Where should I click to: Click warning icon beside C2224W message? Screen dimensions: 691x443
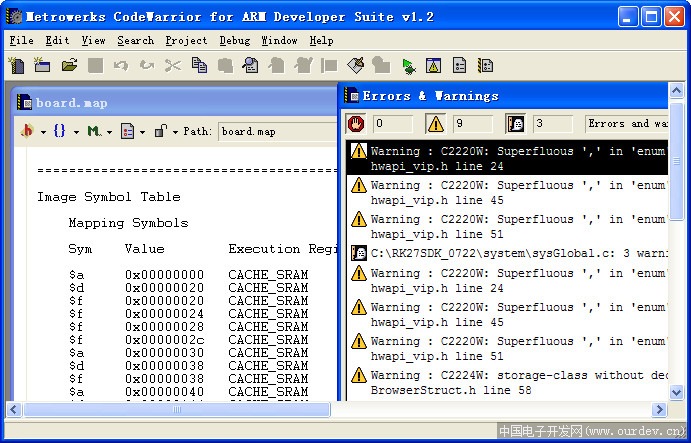(x=359, y=376)
